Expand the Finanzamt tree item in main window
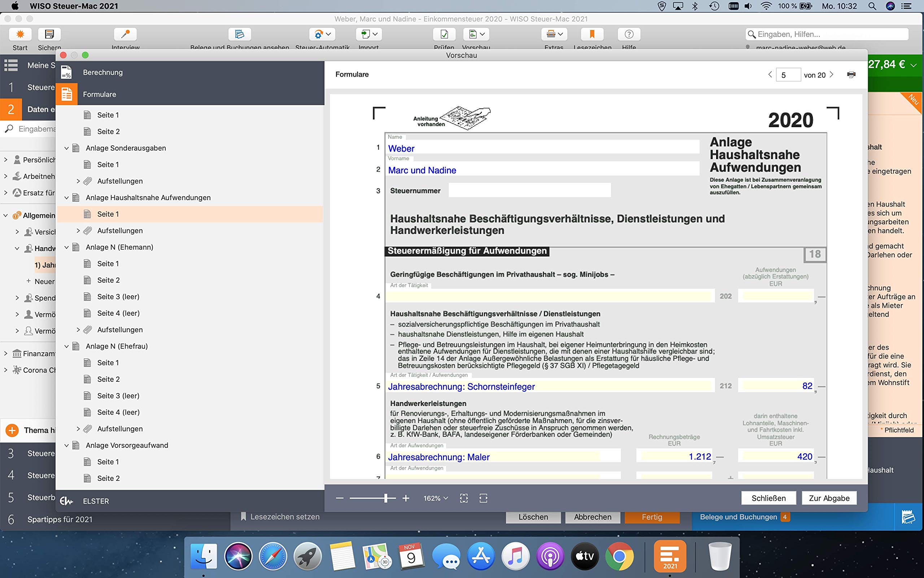This screenshot has height=578, width=924. pyautogui.click(x=5, y=354)
